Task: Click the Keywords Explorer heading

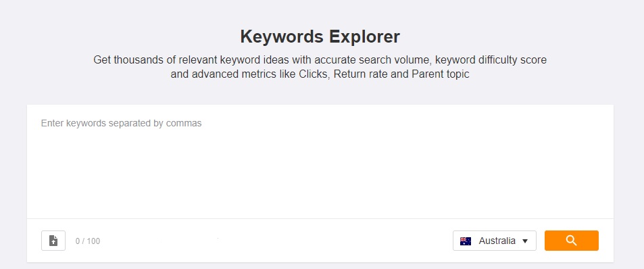Action: (x=320, y=36)
